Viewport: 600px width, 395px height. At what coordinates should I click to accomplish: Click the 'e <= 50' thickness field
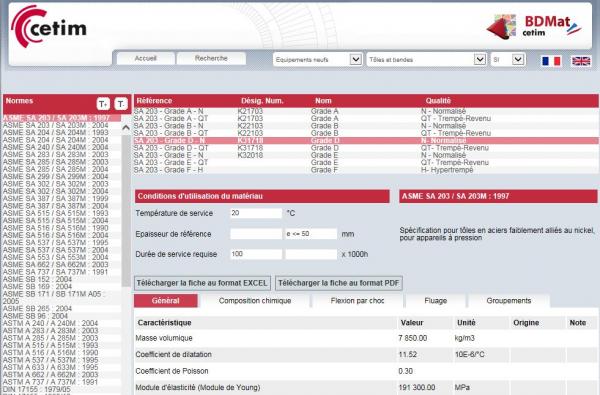click(311, 234)
